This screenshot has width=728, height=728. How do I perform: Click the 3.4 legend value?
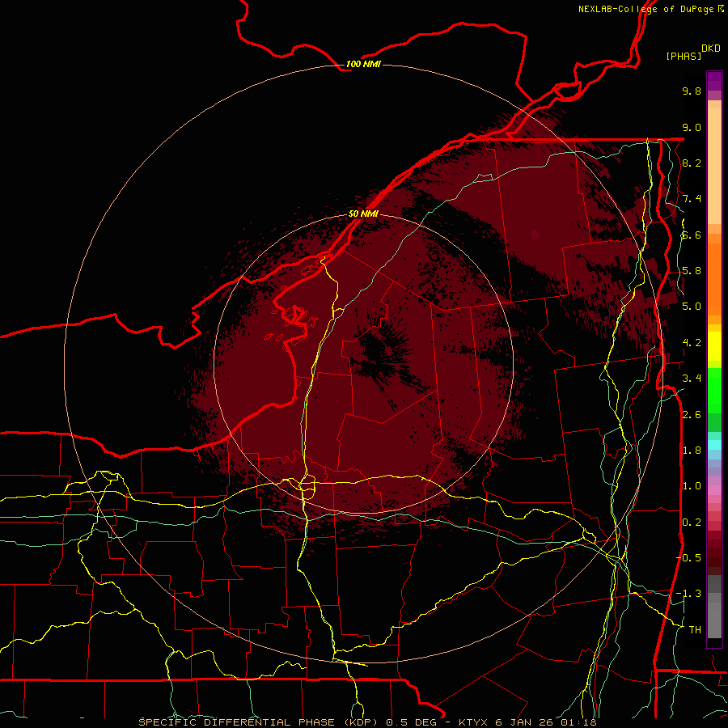coord(692,379)
